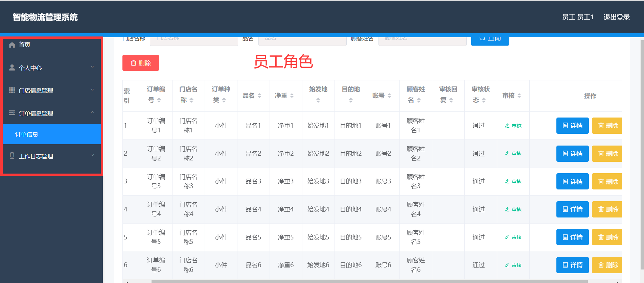Sort by 账号 column arrows

click(389, 96)
